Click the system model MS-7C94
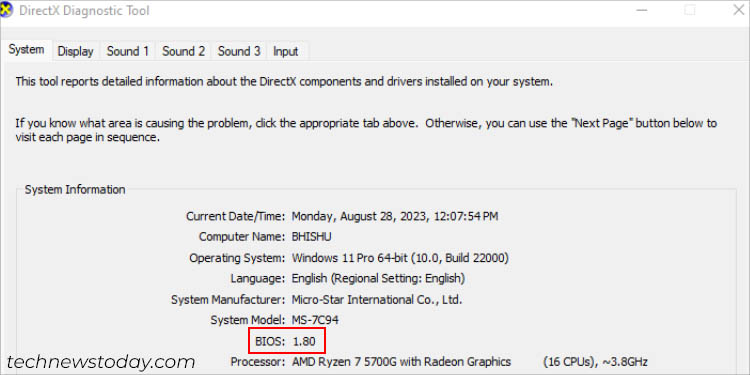The image size is (750, 375). pyautogui.click(x=315, y=320)
